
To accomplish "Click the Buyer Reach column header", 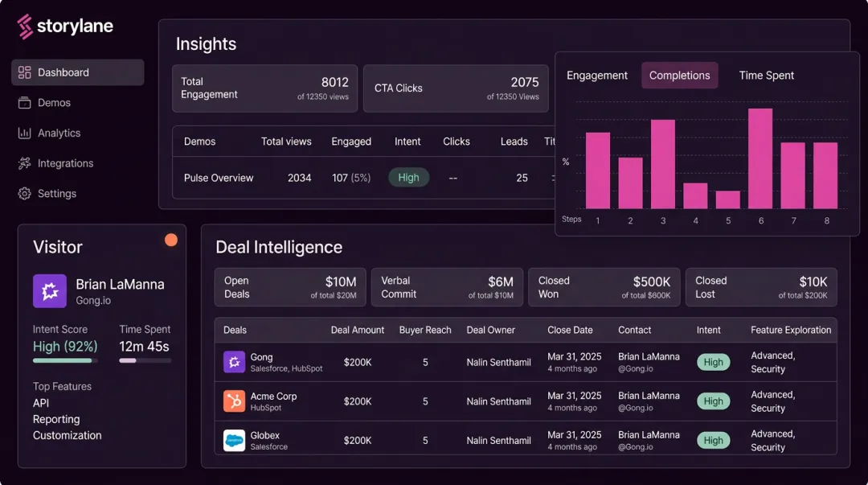I will [x=425, y=330].
